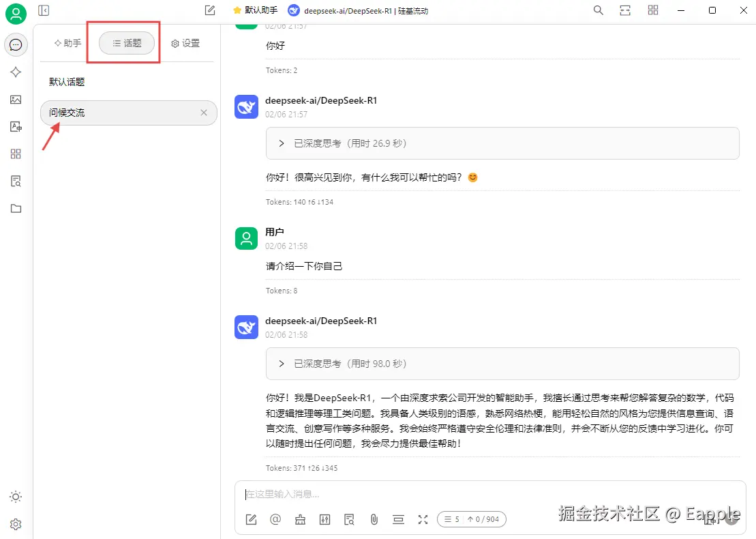Open the sliders settings icon in input toolbar
This screenshot has height=539, width=756.
[x=325, y=519]
